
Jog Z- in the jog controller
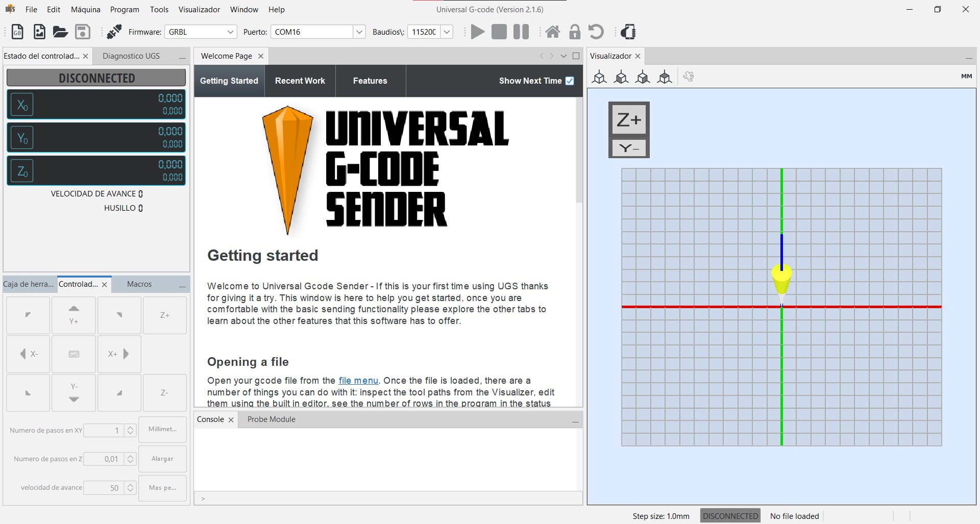pyautogui.click(x=165, y=393)
